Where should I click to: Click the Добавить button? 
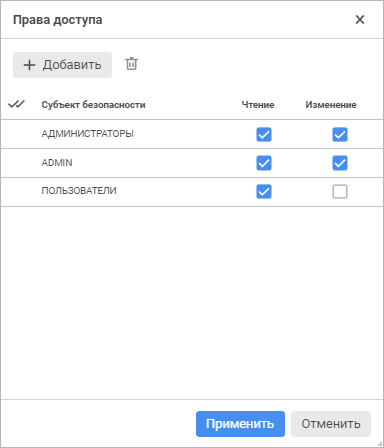tap(62, 65)
